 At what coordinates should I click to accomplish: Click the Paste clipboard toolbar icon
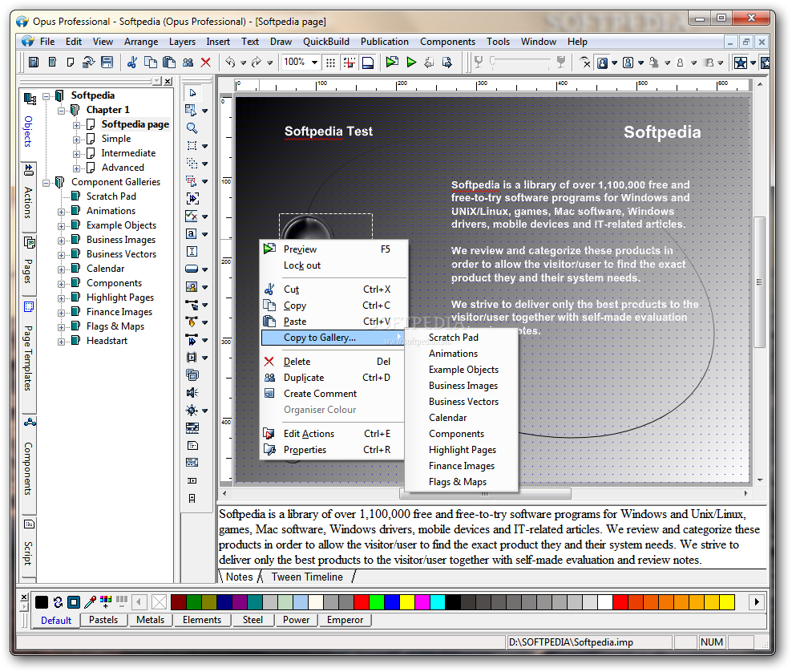169,62
